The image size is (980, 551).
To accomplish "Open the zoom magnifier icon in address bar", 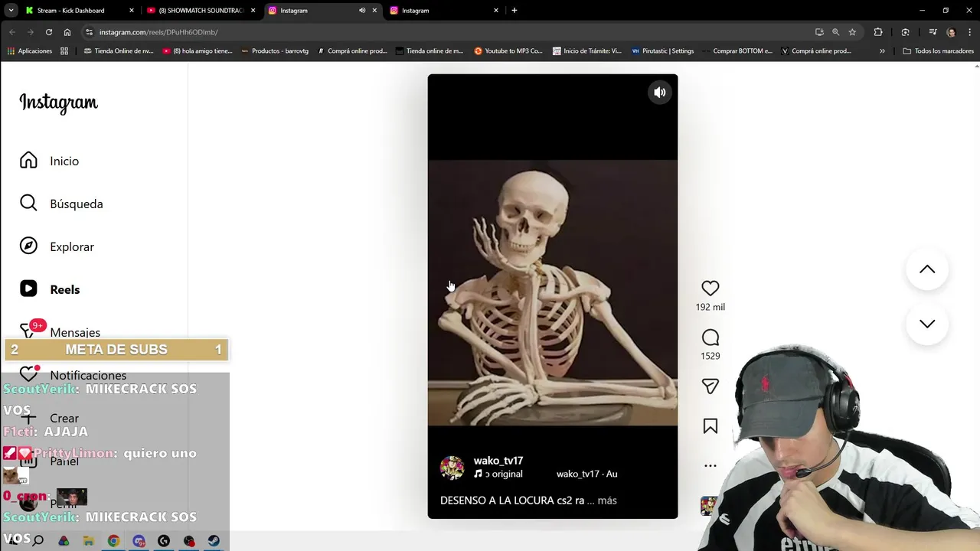I will pos(835,32).
